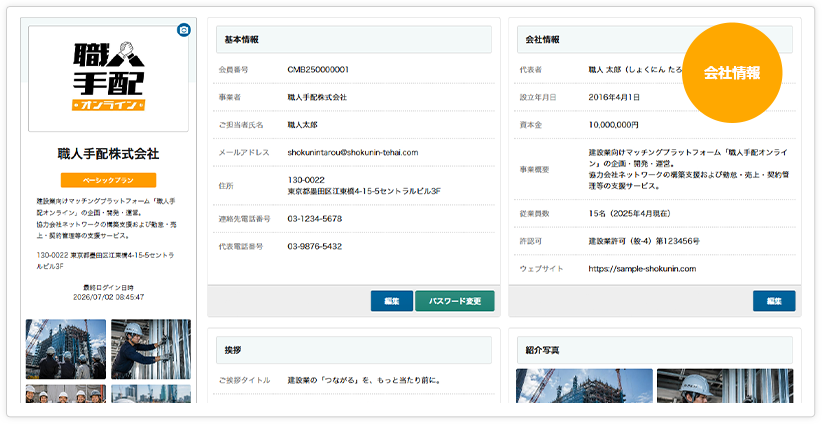Click the 設立年月日 field label

click(538, 97)
